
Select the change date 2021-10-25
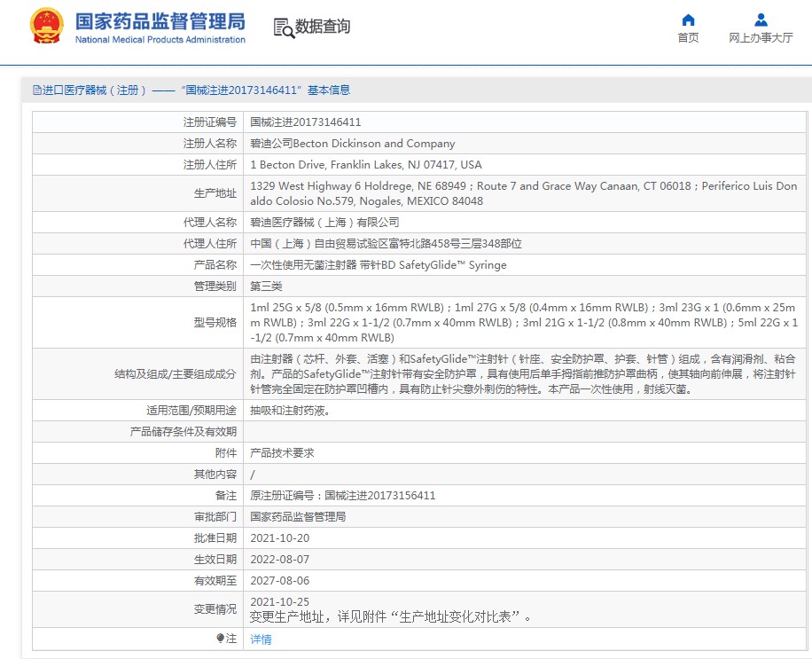pyautogui.click(x=279, y=602)
